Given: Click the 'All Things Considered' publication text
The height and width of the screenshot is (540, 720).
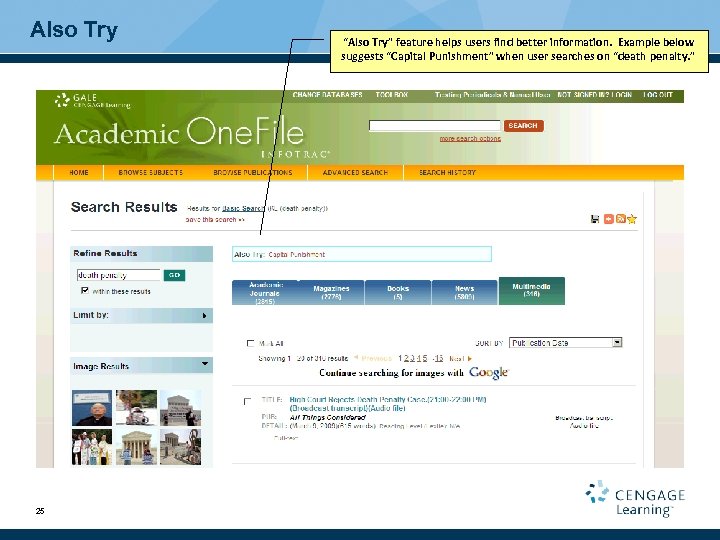Looking at the screenshot, I should (x=327, y=417).
